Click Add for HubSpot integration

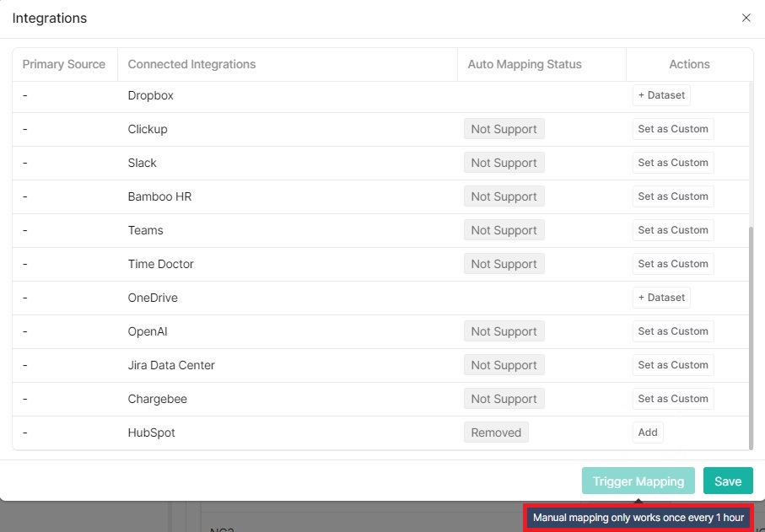[647, 433]
